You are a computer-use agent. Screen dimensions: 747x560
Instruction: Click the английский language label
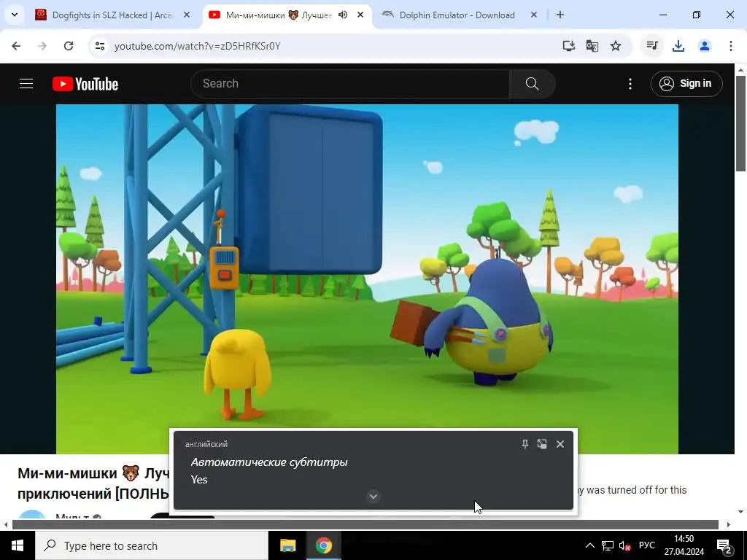[206, 444]
